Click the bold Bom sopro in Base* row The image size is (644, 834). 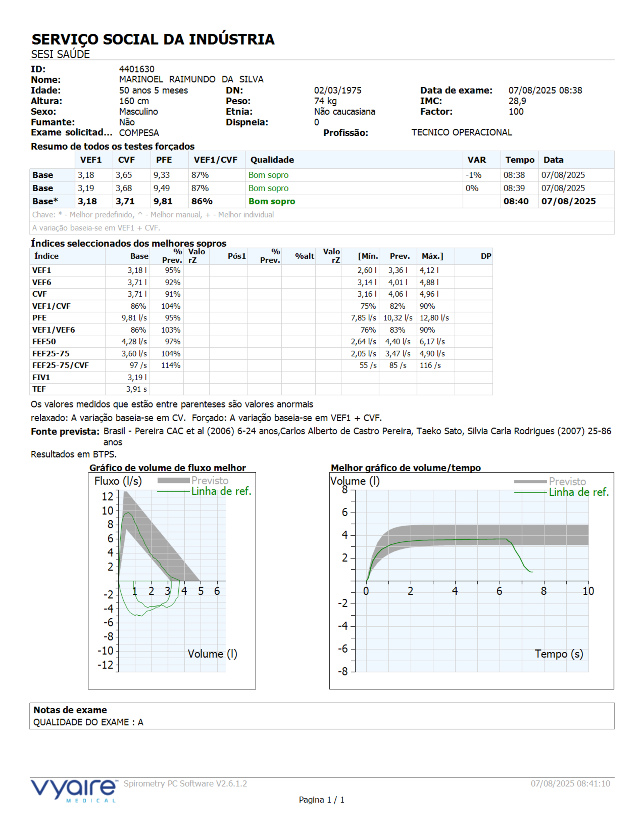click(272, 202)
